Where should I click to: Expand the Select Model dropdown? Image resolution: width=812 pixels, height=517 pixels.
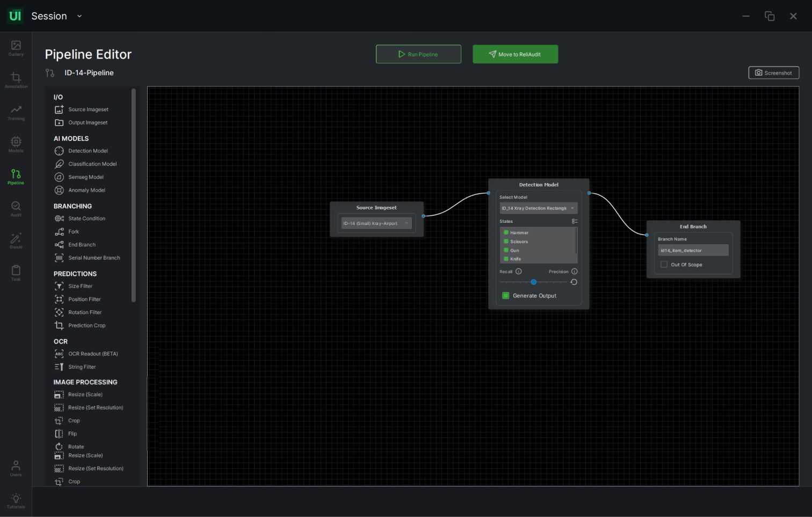click(x=539, y=208)
